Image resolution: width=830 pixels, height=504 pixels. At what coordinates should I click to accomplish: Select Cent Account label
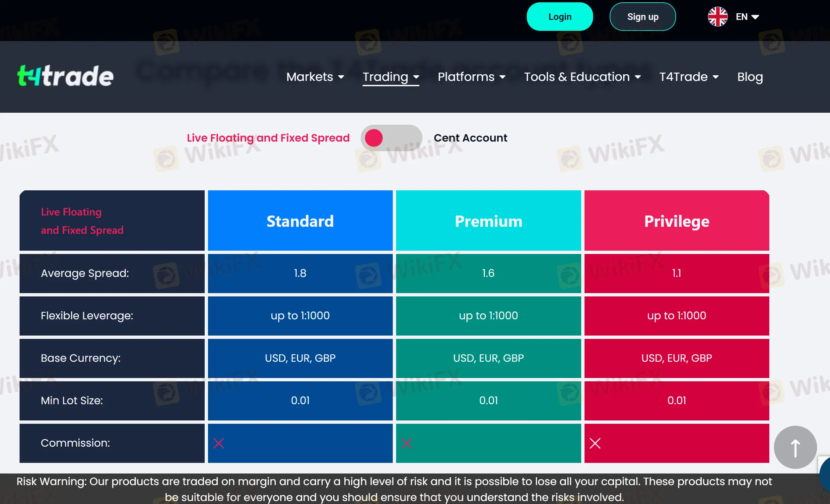470,138
